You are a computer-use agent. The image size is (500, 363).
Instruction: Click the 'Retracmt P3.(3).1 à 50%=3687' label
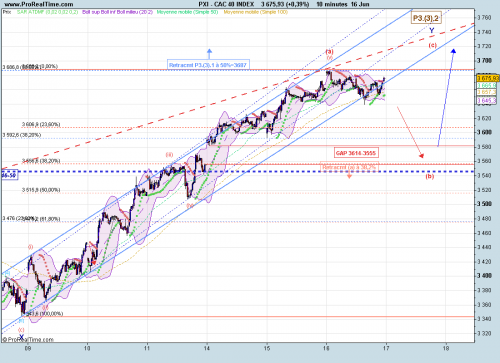pos(208,65)
